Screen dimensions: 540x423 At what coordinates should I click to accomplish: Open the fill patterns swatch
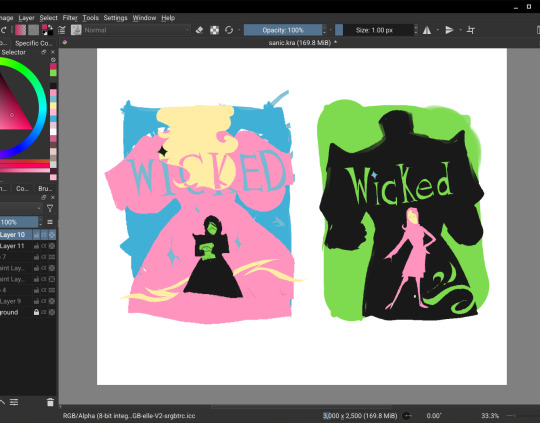coord(33,30)
